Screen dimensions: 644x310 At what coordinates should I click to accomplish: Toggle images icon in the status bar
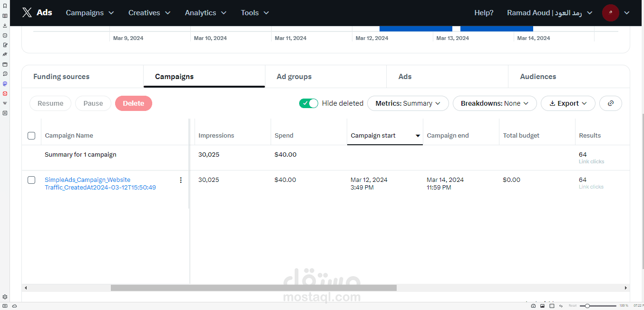pos(542,306)
